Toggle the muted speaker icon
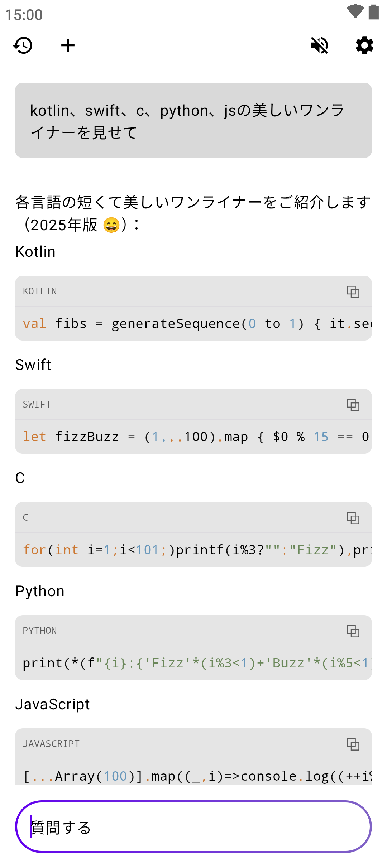 pyautogui.click(x=319, y=45)
